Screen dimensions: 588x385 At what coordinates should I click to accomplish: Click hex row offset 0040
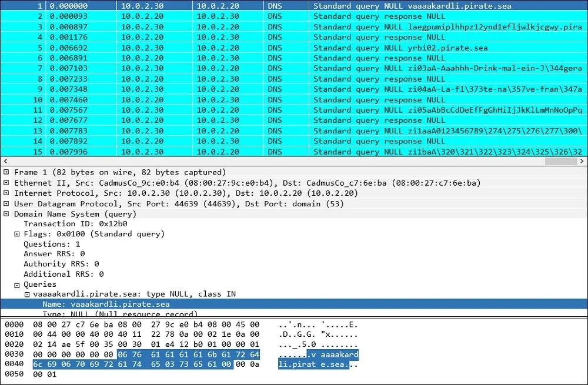coord(14,364)
